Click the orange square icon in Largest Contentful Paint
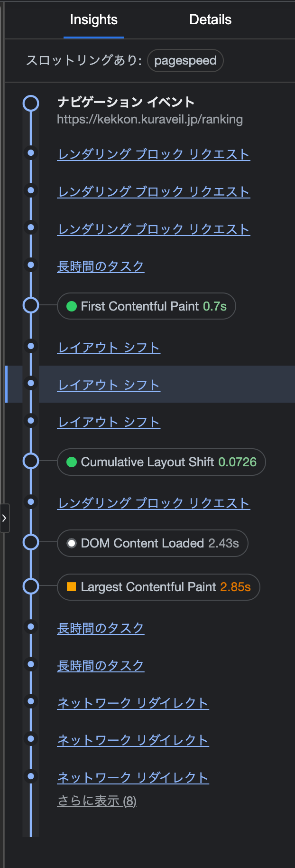This screenshot has height=868, width=295. pyautogui.click(x=72, y=587)
